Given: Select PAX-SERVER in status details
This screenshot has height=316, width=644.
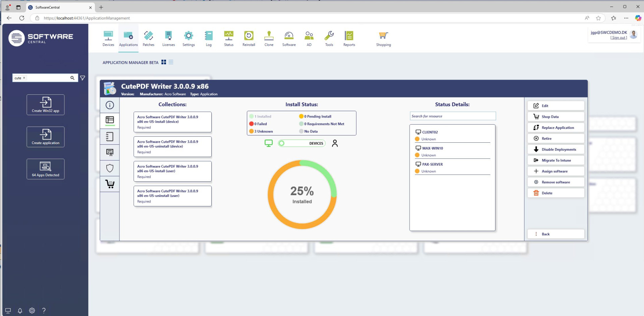Looking at the screenshot, I should tap(452, 168).
